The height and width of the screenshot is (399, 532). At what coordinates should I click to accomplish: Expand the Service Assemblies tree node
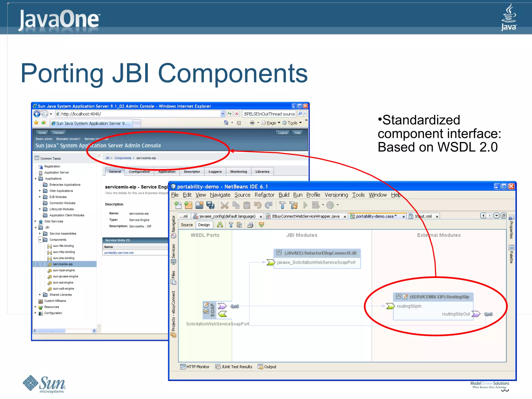click(x=40, y=234)
